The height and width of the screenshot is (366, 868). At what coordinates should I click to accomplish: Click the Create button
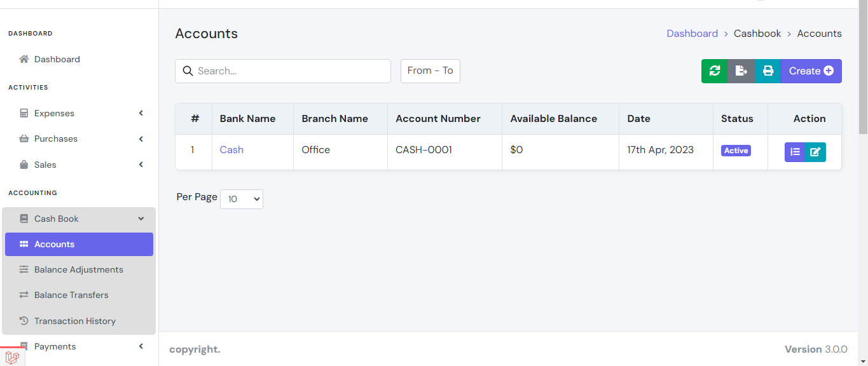pyautogui.click(x=811, y=71)
